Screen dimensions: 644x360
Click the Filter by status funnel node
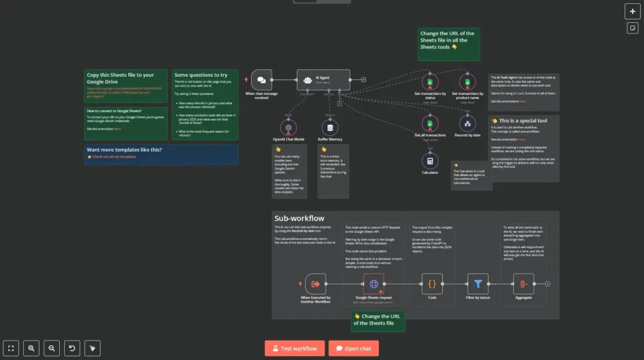pos(478,284)
